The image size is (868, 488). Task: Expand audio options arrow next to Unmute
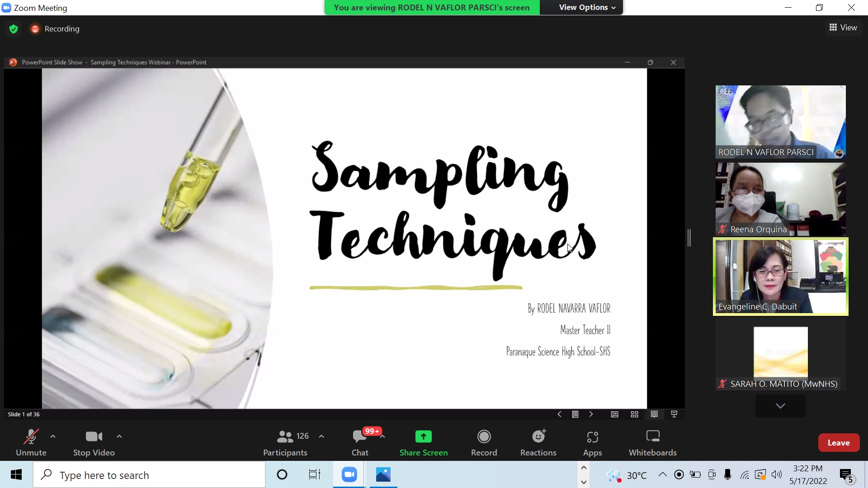click(53, 436)
